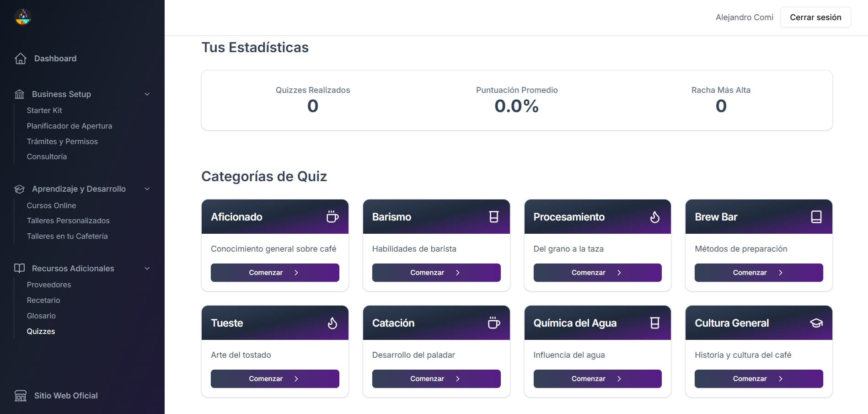
Task: Open the Glosario menu item
Action: coord(41,316)
